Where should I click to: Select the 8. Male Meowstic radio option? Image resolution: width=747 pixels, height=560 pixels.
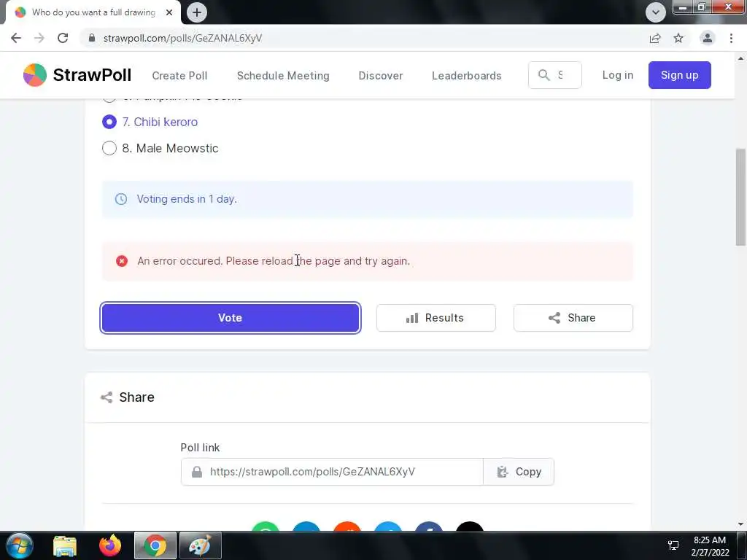pos(109,148)
